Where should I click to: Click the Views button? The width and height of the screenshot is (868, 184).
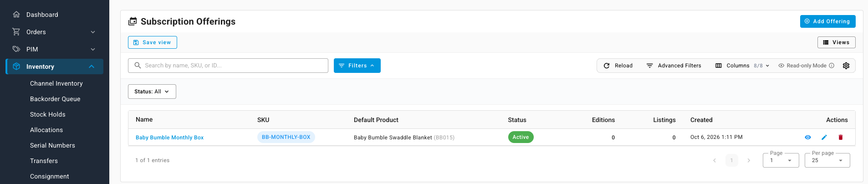click(836, 42)
